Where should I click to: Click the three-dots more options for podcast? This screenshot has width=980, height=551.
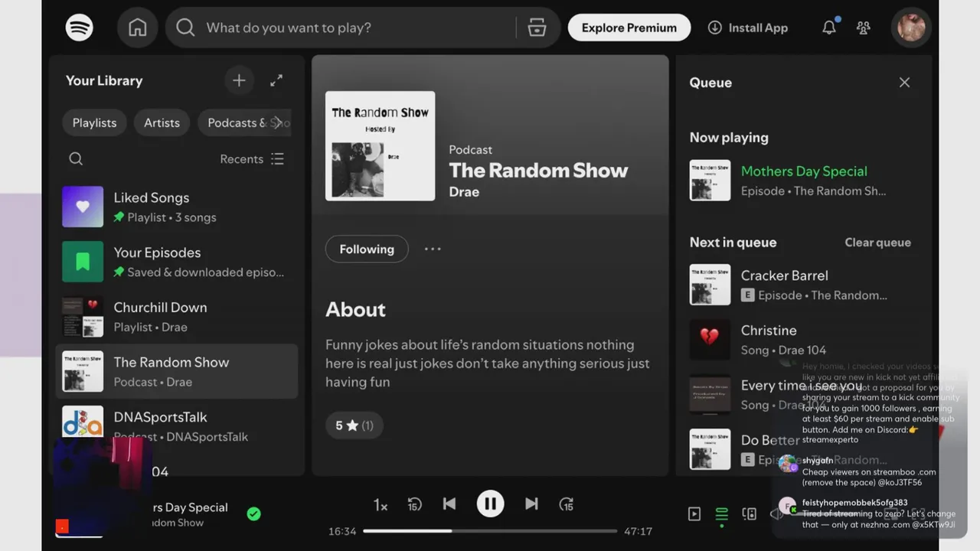click(x=433, y=249)
